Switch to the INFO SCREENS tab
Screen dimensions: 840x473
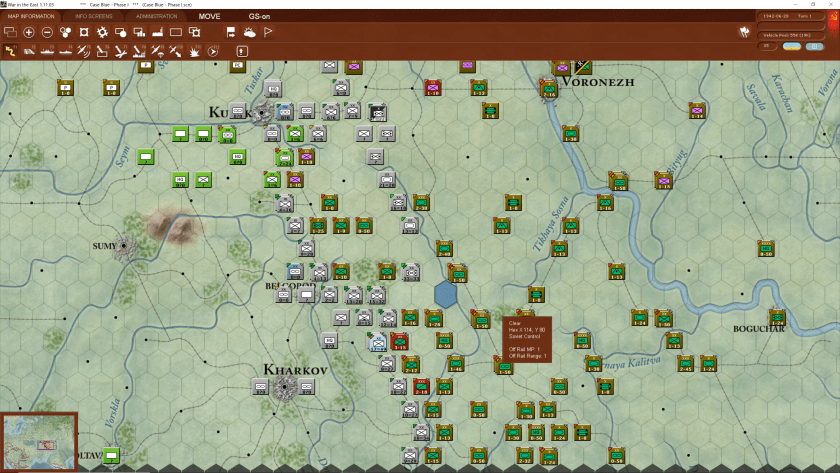tap(94, 16)
